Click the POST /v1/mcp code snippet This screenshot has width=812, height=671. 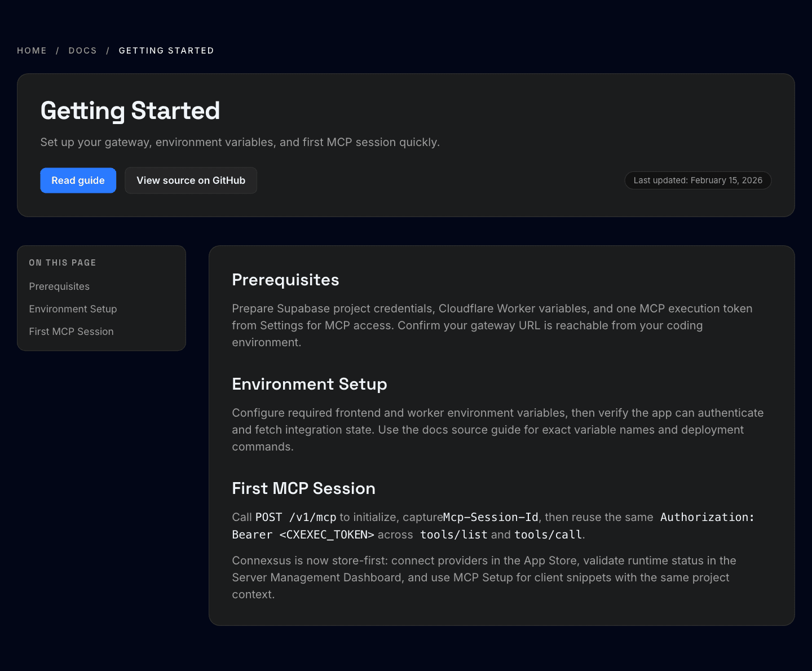tap(295, 518)
